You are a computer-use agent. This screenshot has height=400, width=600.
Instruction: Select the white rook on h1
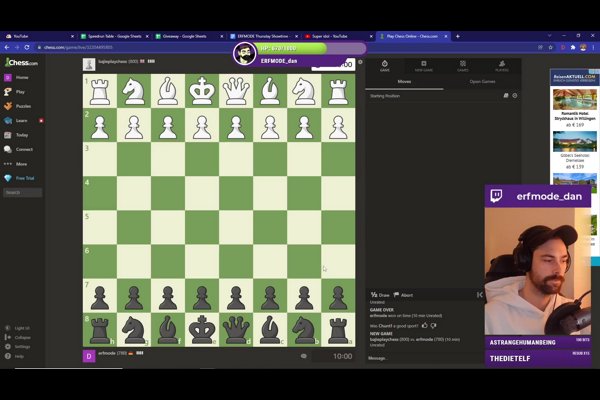coord(100,91)
